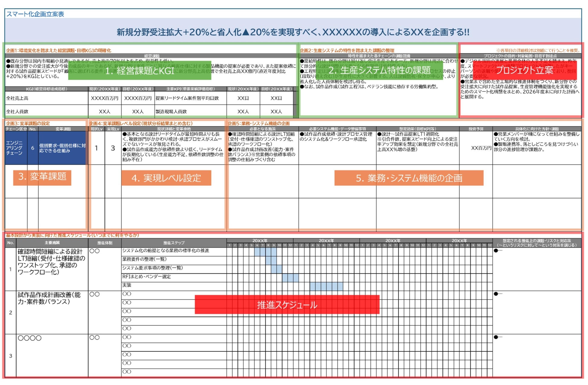Image resolution: width=588 pixels, height=385 pixels.
Task: Click the 'スマート化企画立案表' title text
Action: pyautogui.click(x=35, y=14)
